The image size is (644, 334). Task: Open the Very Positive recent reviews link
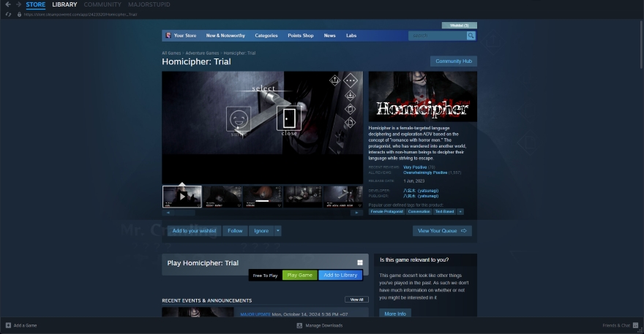pos(415,167)
